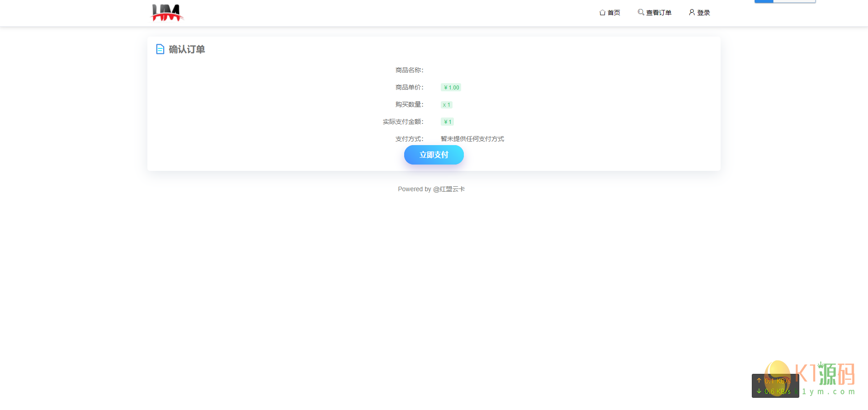Click the 实际支付金额 label
The image size is (868, 410).
403,122
